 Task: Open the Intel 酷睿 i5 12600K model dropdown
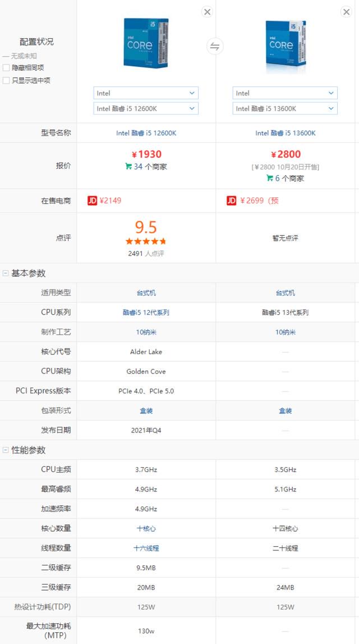146,108
